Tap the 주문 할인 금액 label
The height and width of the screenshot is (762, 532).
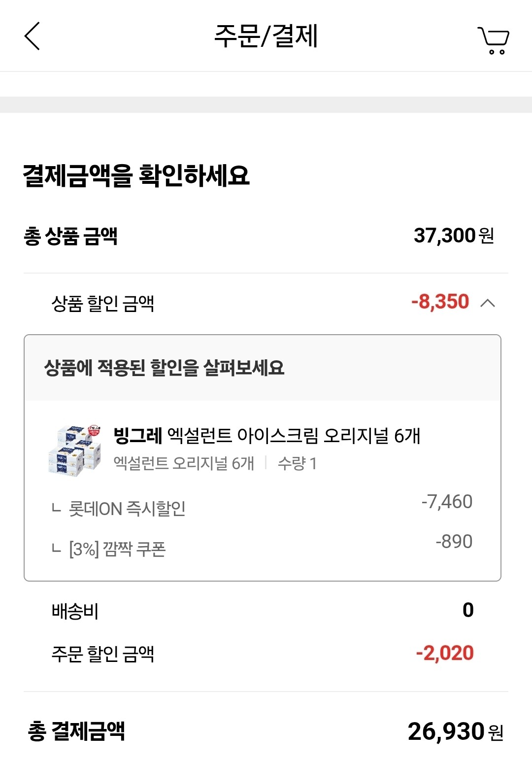pyautogui.click(x=103, y=654)
